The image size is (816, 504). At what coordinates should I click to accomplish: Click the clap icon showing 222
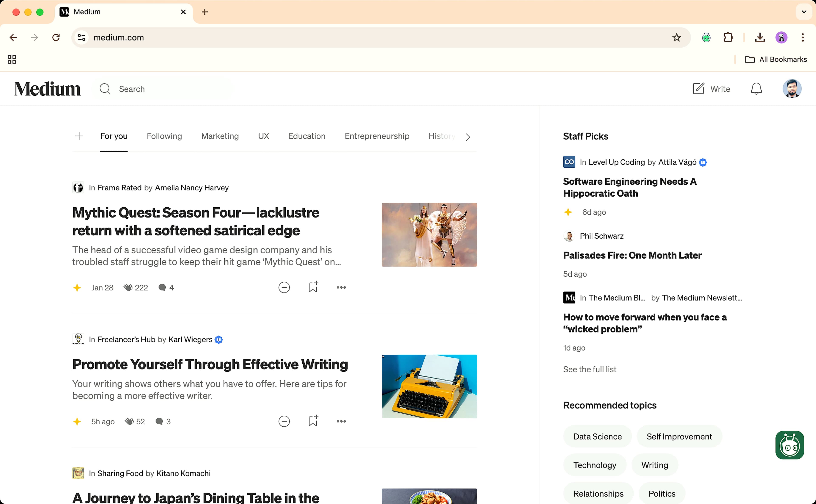click(128, 287)
